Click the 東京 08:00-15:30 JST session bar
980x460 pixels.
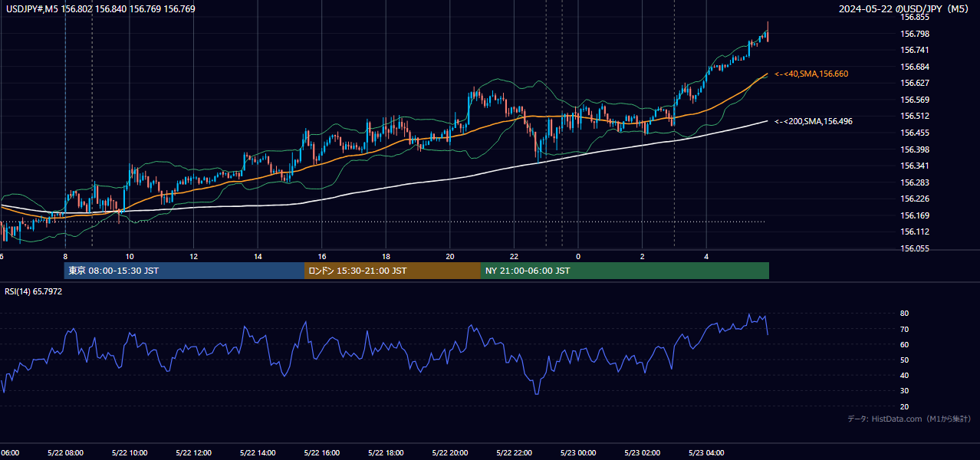coord(184,271)
